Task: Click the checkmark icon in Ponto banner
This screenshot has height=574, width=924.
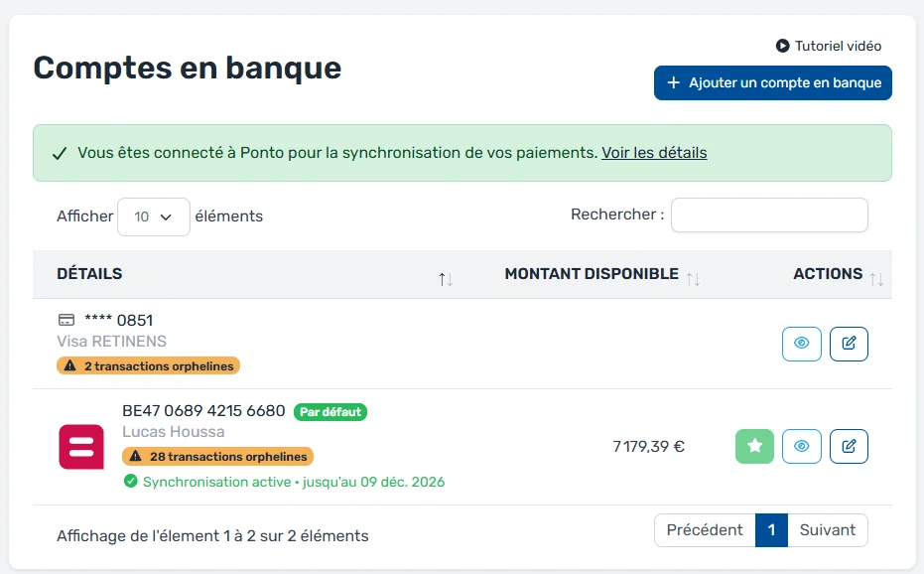Action: [x=60, y=153]
